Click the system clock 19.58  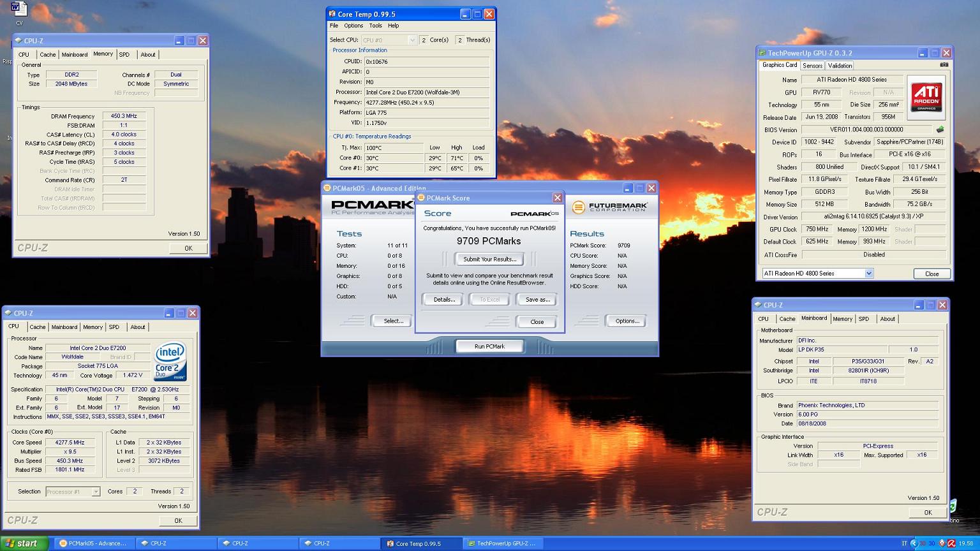pyautogui.click(x=965, y=543)
